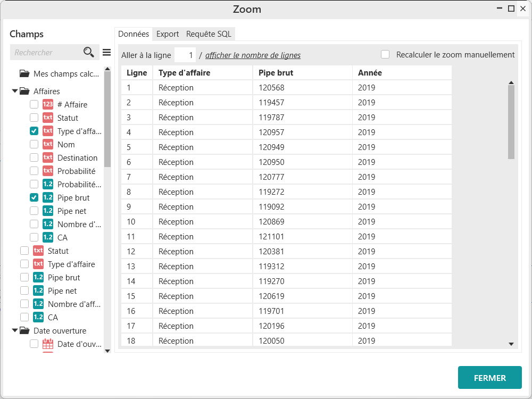Click the Aller à la ligne number field
This screenshot has height=399, width=532.
(x=185, y=55)
